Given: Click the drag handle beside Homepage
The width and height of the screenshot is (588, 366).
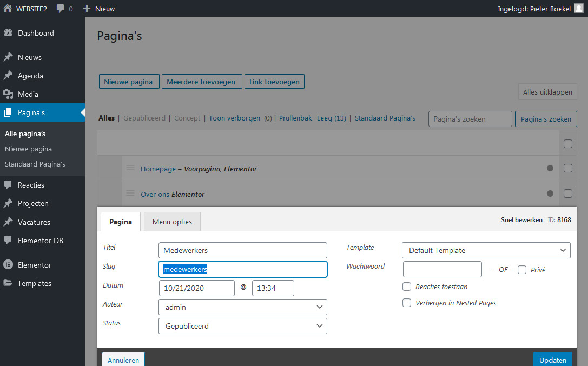Looking at the screenshot, I should [x=130, y=168].
